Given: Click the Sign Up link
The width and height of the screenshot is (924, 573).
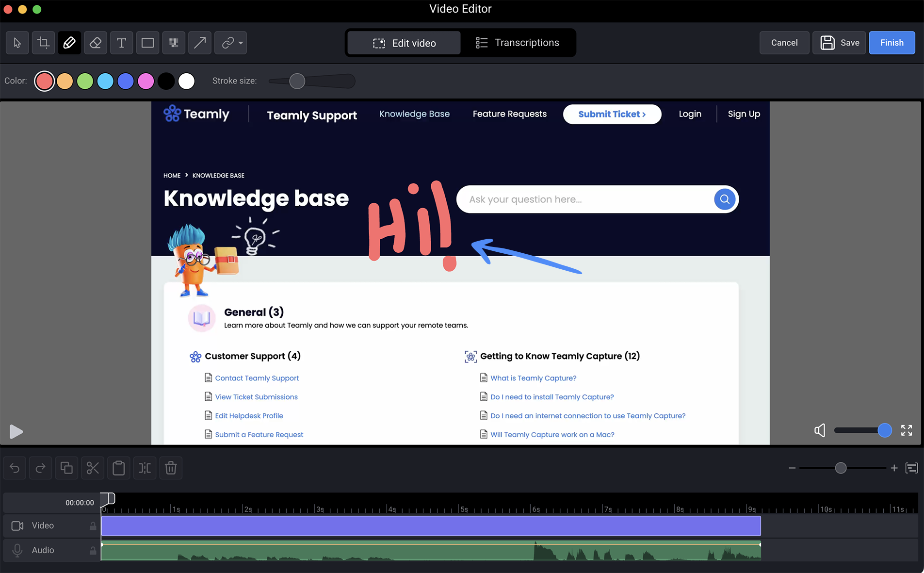Looking at the screenshot, I should pos(744,114).
